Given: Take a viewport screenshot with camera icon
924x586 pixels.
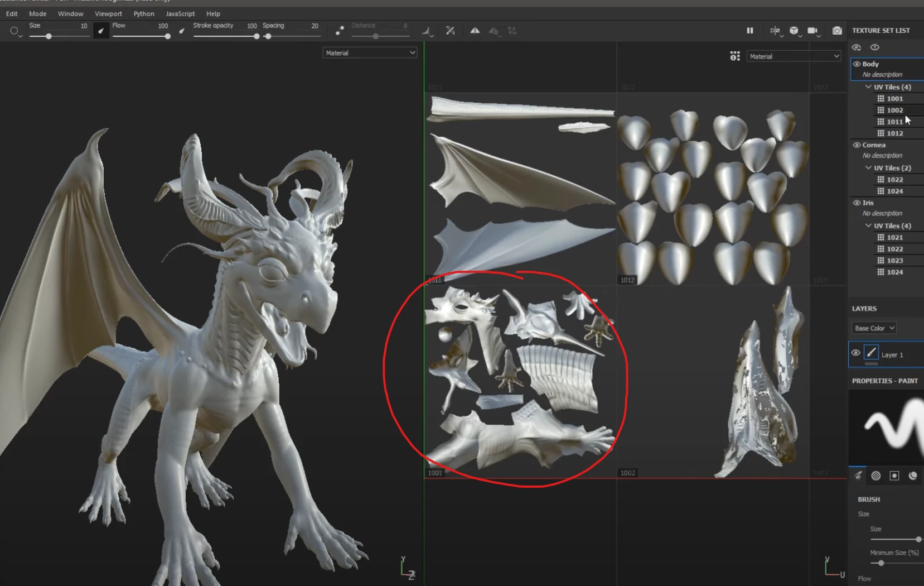Looking at the screenshot, I should [x=837, y=31].
